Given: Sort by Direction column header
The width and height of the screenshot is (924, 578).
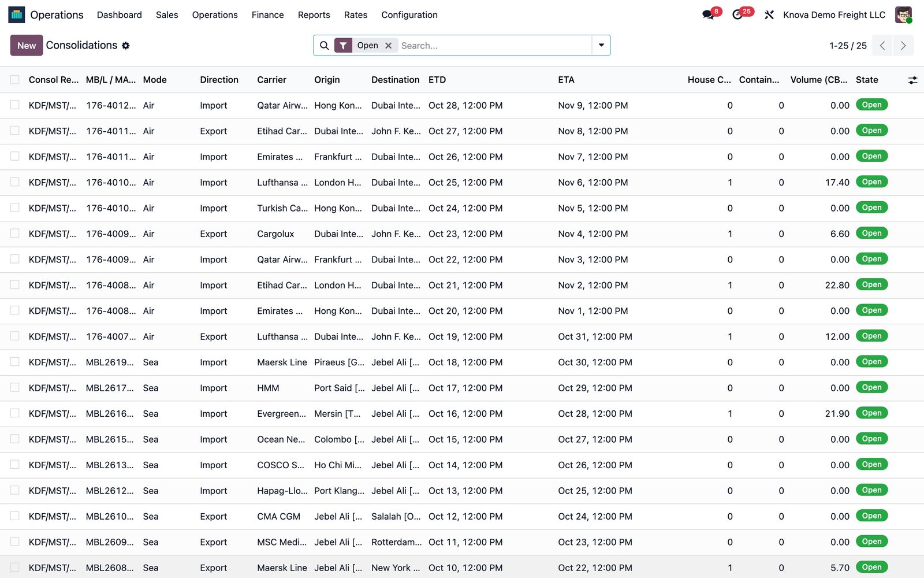Looking at the screenshot, I should click(x=219, y=80).
